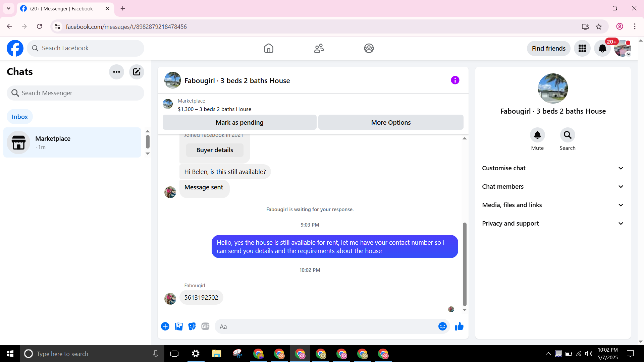Select the Inbox tab
The width and height of the screenshot is (644, 362).
pyautogui.click(x=20, y=117)
